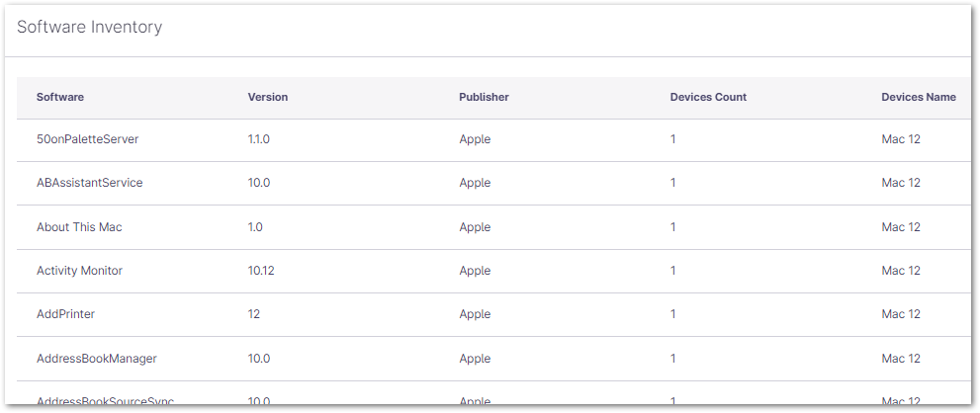The image size is (980, 413).
Task: Click version 10.12 in Activity Monitor row
Action: pos(261,271)
